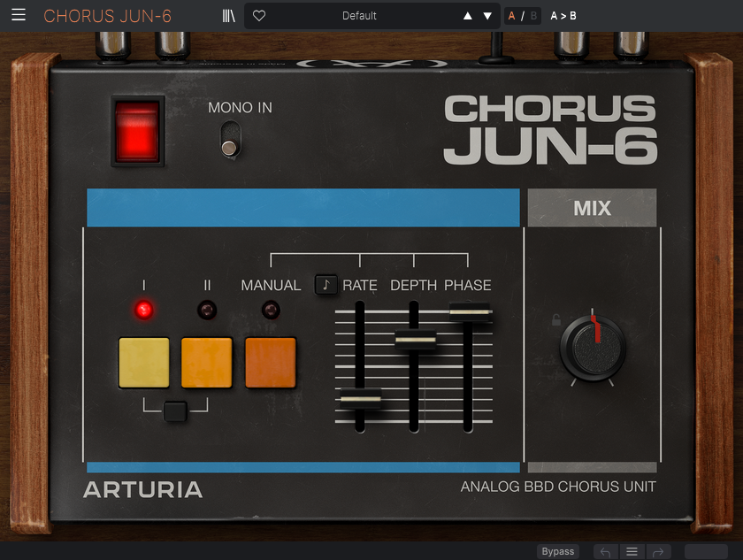Viewport: 743px width, 560px height.
Task: Toggle the I+II combined mode button
Action: tap(175, 411)
